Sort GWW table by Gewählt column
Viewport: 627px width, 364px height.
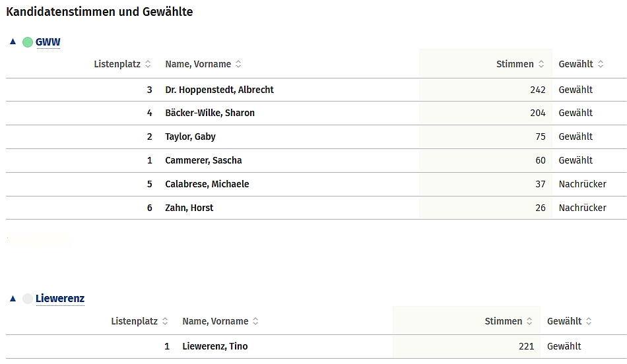click(581, 64)
